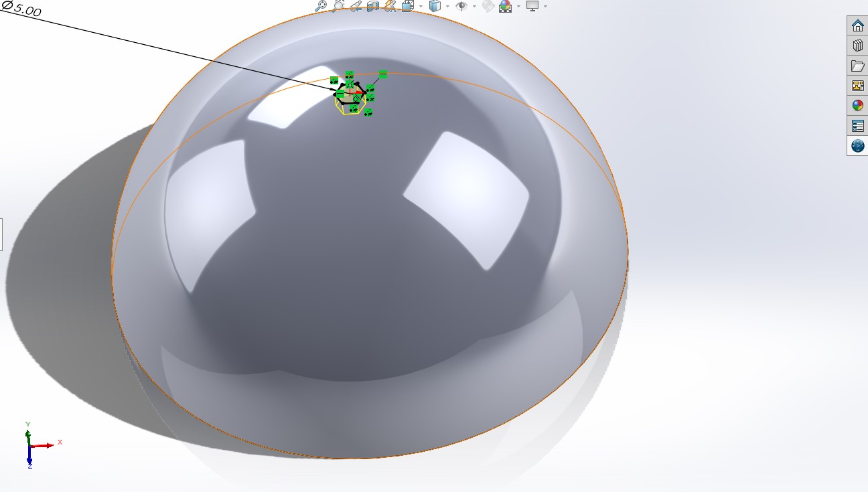Select the tangent relation icon inside hexagon
This screenshot has width=868, height=492.
click(357, 98)
